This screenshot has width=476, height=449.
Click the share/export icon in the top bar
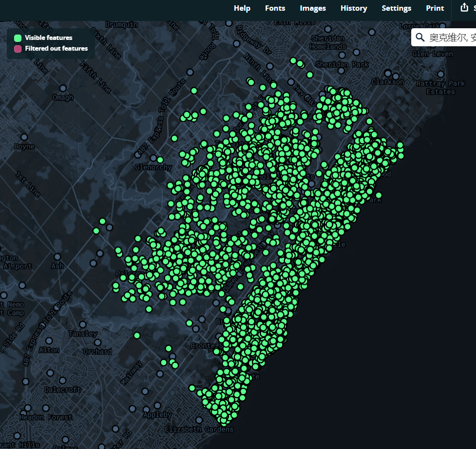[464, 8]
